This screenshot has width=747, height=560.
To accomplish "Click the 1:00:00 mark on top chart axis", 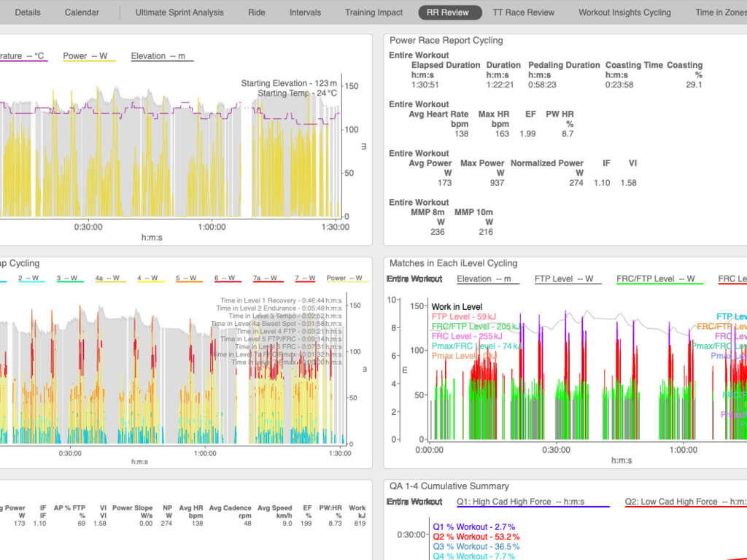I will (211, 227).
